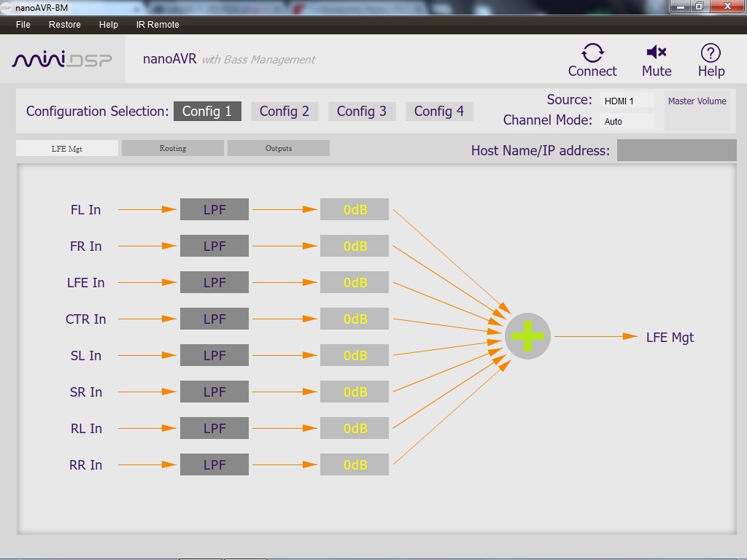The width and height of the screenshot is (747, 560).
Task: Open the File menu
Action: 23,25
